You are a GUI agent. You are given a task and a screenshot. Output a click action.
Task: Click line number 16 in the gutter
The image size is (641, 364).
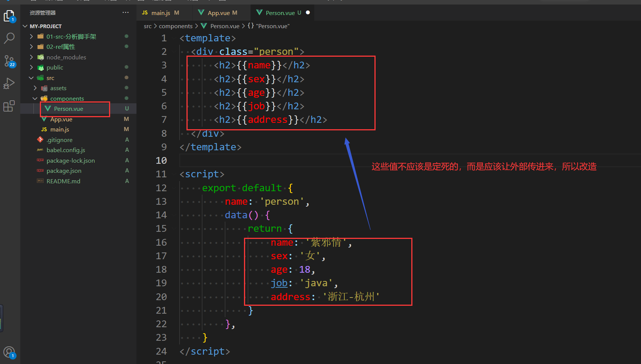(161, 242)
